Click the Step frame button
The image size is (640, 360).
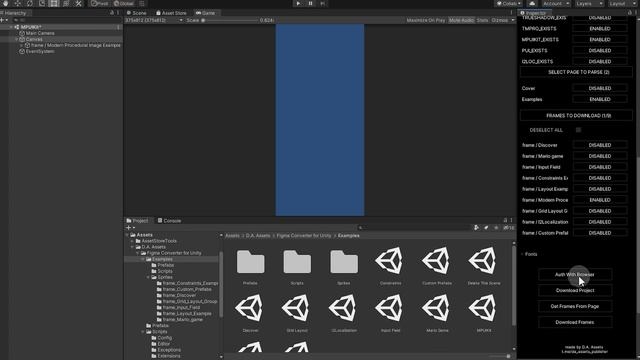[x=323, y=3]
